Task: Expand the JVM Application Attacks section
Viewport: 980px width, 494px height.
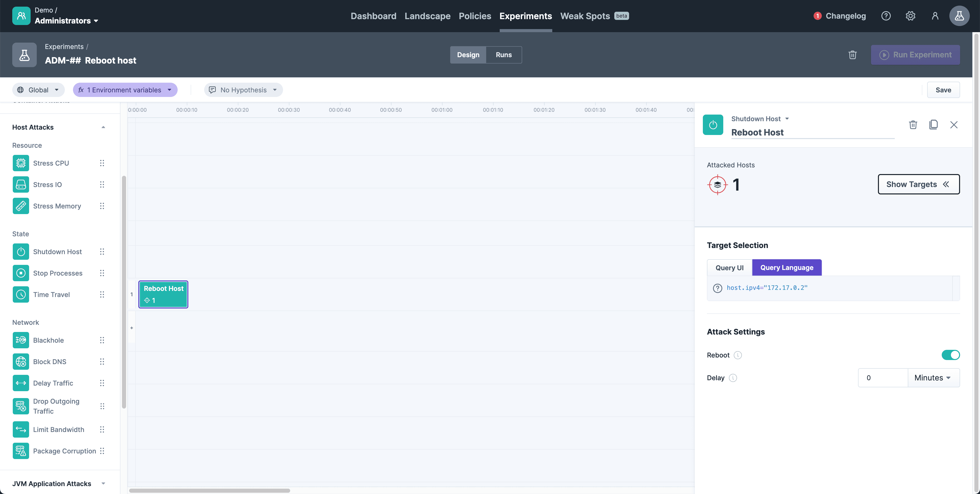Action: (x=103, y=483)
